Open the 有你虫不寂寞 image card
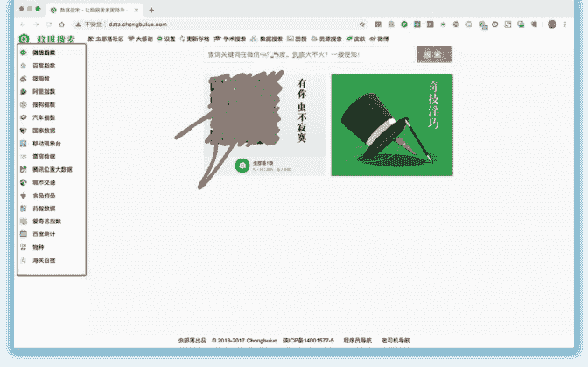 point(264,125)
